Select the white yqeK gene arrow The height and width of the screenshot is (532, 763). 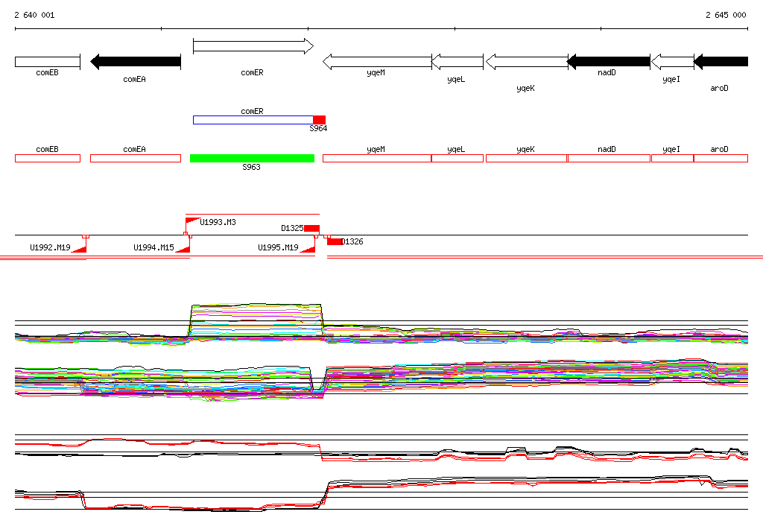pos(527,62)
